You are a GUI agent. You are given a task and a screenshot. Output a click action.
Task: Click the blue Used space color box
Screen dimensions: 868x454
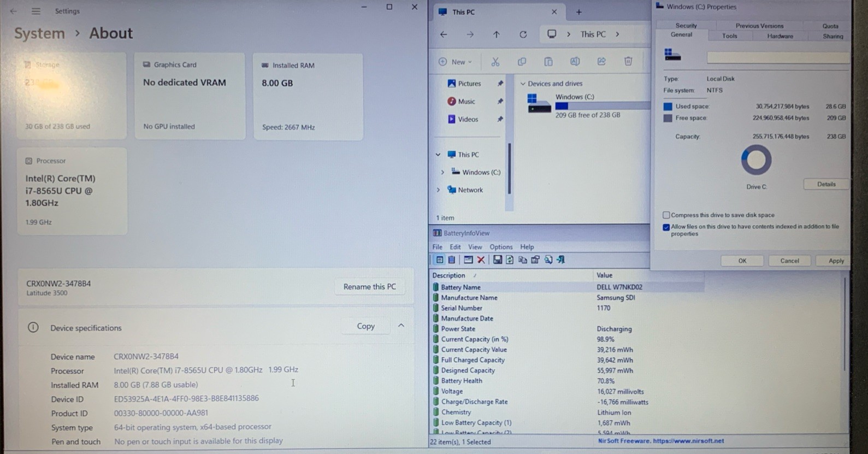668,107
